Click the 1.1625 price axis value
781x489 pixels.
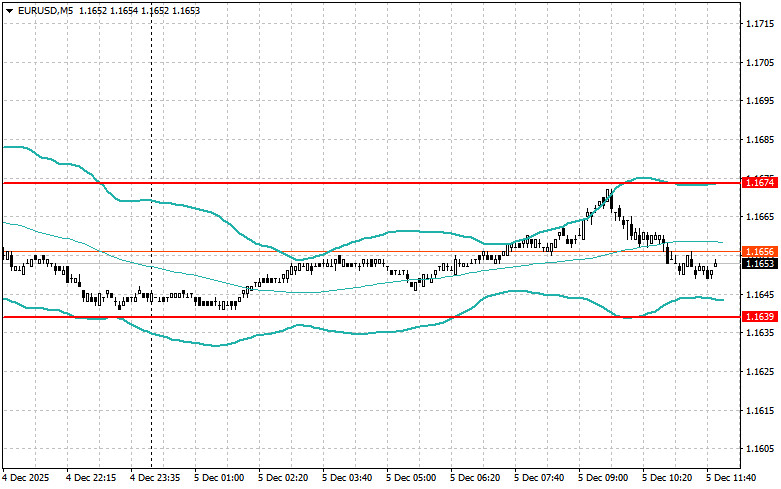(760, 371)
